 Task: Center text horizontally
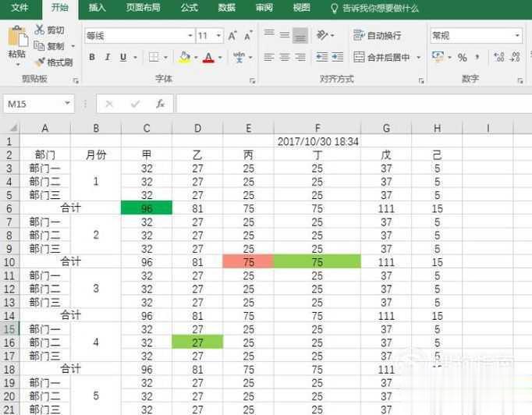tap(285, 57)
